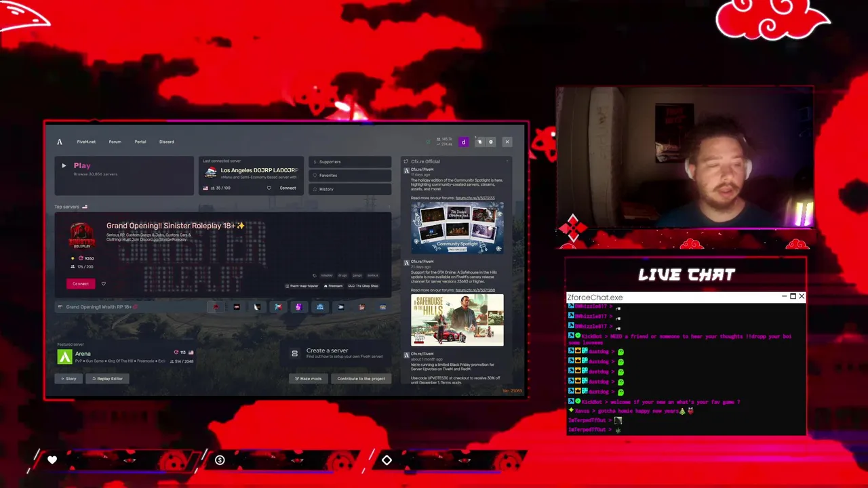Click the Sinister Roleplay server logo
Viewport: 868px width, 488px height.
(x=82, y=237)
